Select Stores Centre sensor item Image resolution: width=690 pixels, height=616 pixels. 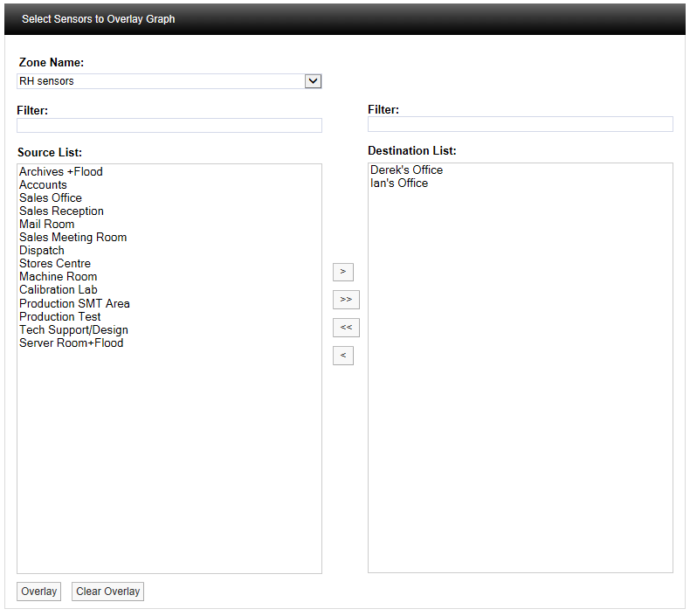55,264
